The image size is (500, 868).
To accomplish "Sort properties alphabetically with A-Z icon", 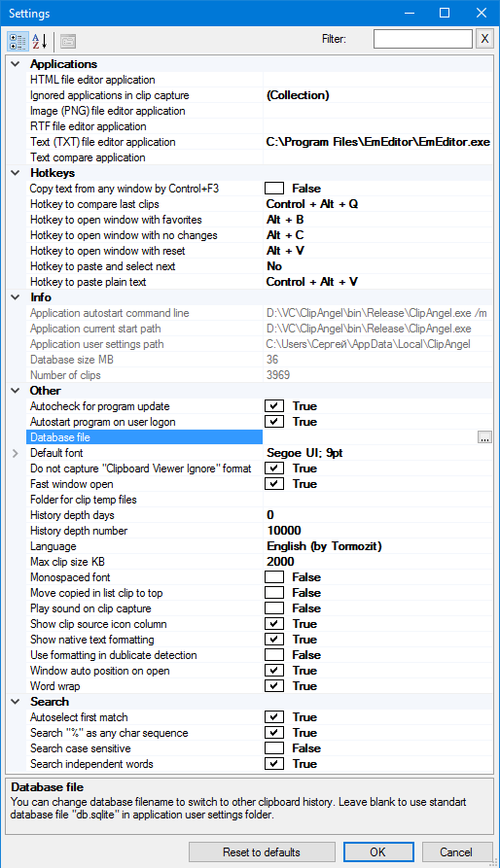I will (x=39, y=41).
